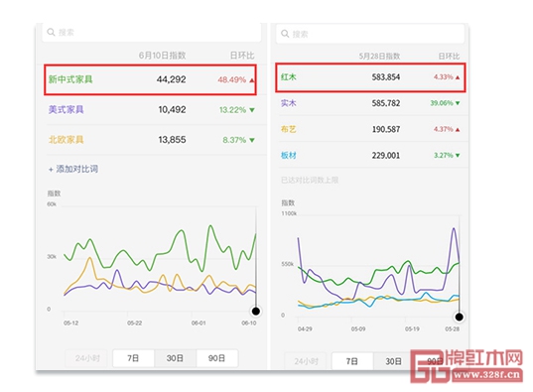Click left chart's black date marker dot

click(256, 311)
